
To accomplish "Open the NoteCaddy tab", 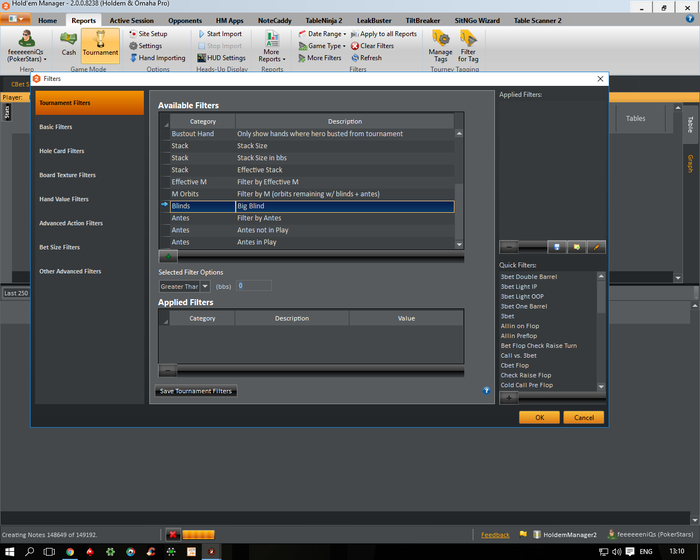I will (x=275, y=21).
